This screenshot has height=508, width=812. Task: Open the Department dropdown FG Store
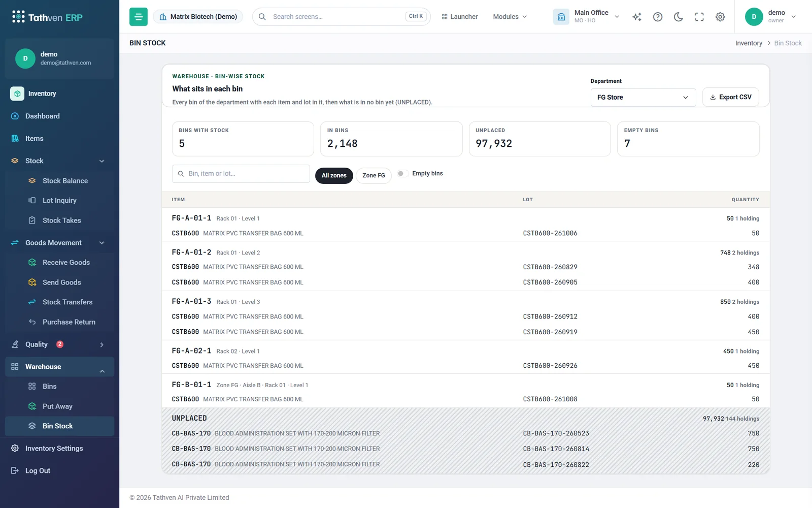tap(643, 98)
